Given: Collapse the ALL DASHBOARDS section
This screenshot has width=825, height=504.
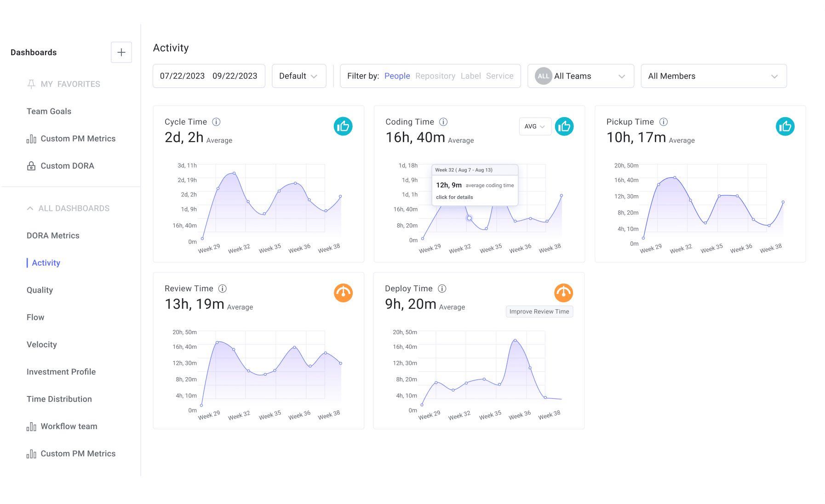Looking at the screenshot, I should click(x=29, y=208).
